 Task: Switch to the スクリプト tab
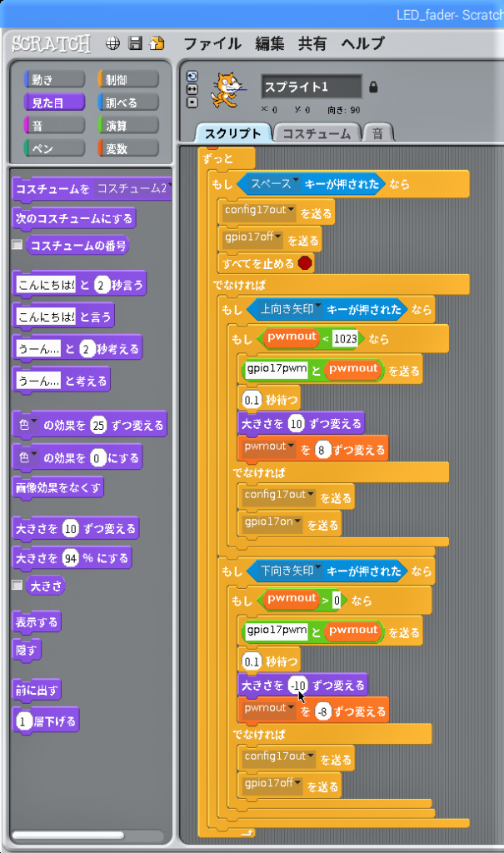[233, 133]
